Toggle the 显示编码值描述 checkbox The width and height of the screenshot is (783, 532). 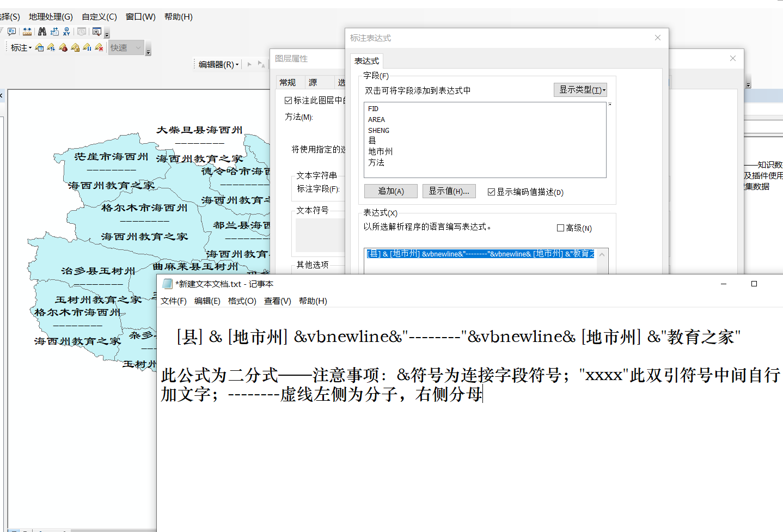(x=492, y=192)
